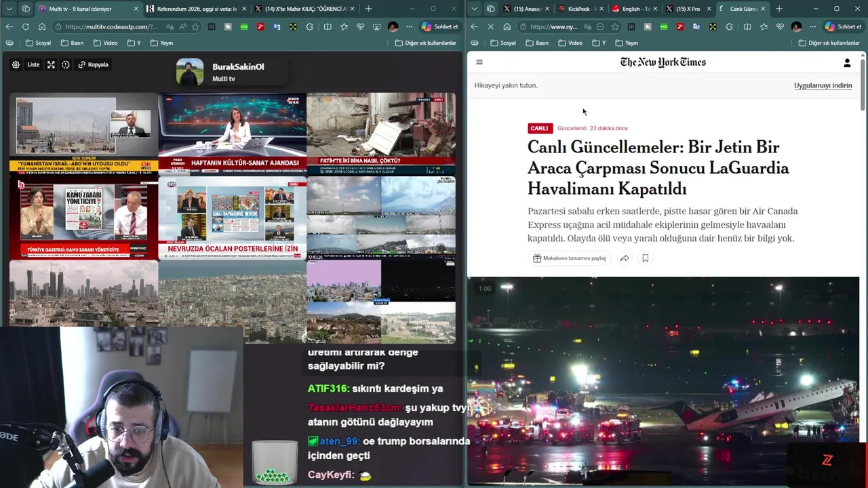The height and width of the screenshot is (488, 868).
Task: Open Basın bookmarks folder in right browser
Action: (x=537, y=43)
